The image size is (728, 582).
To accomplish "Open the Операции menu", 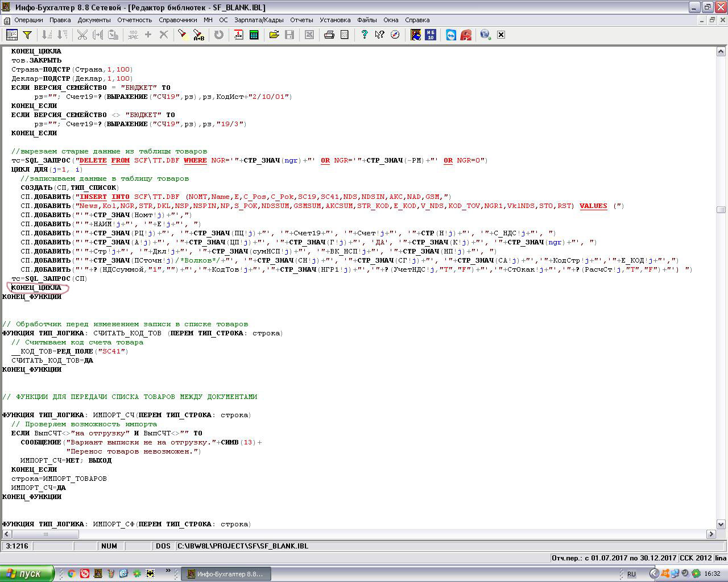I will [28, 20].
